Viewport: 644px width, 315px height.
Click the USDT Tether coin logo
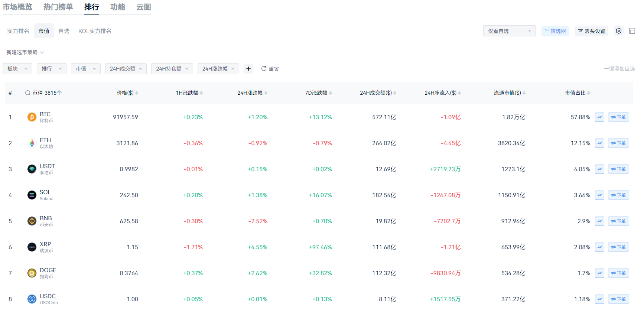point(32,169)
